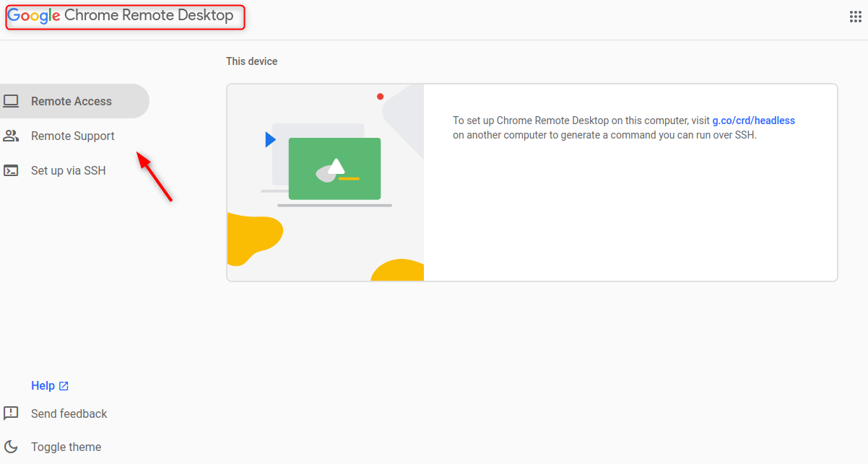This screenshot has height=464, width=868.
Task: Select Remote Access in the sidebar
Action: (72, 101)
